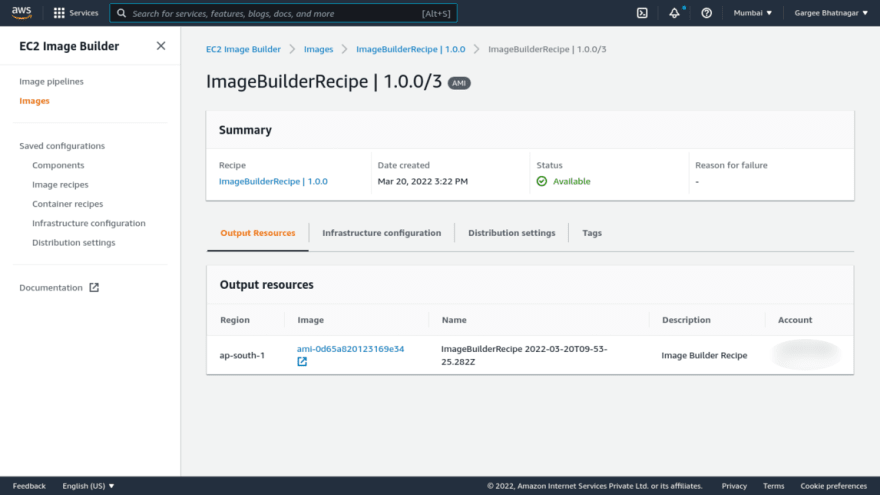Switch to the Infrastructure configuration tab
The width and height of the screenshot is (880, 495).
click(382, 233)
